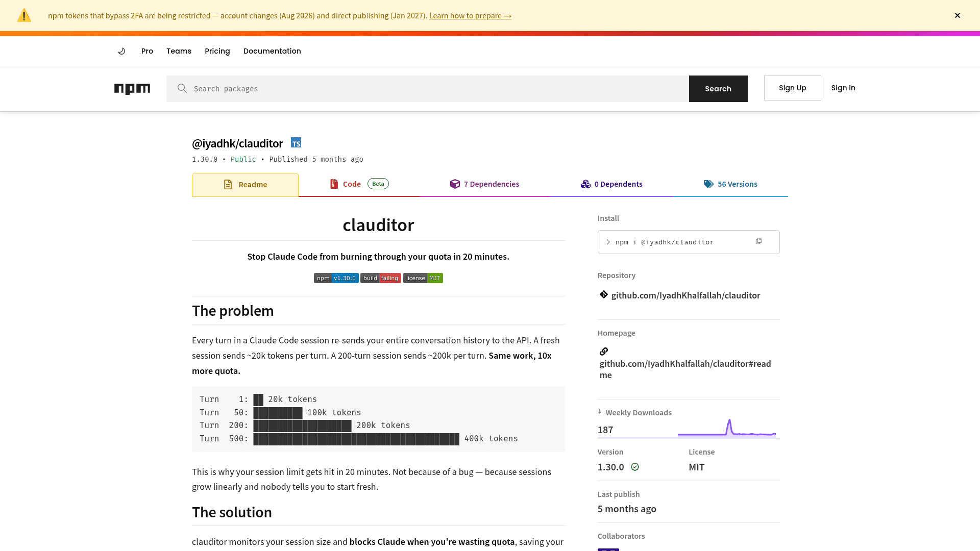Select the Readme tab
980x551 pixels.
tap(245, 185)
